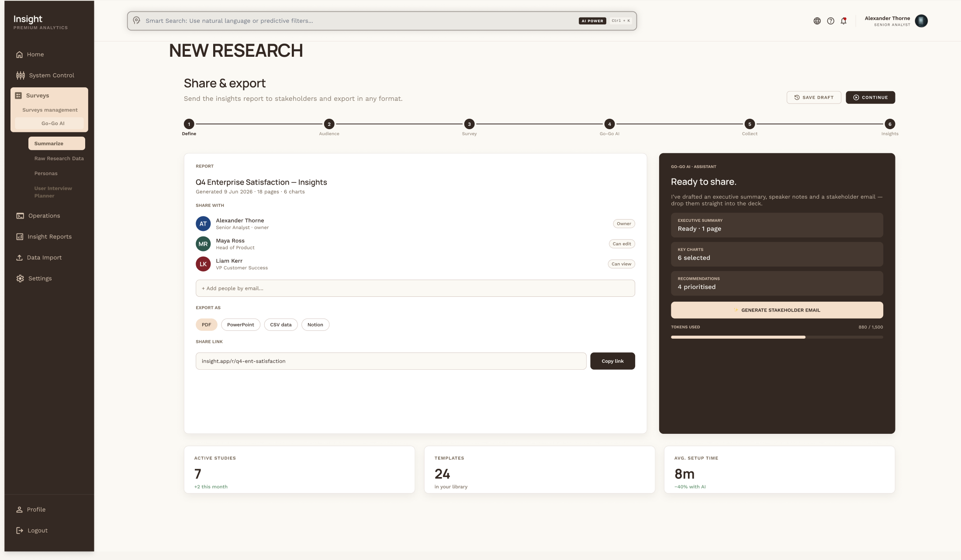
Task: Click the play icon on Continue
Action: click(856, 97)
